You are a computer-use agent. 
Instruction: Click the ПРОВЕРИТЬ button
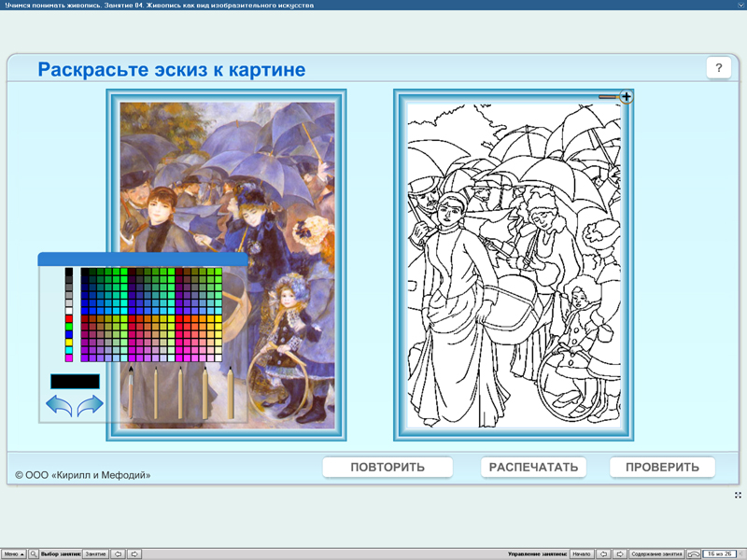point(662,468)
